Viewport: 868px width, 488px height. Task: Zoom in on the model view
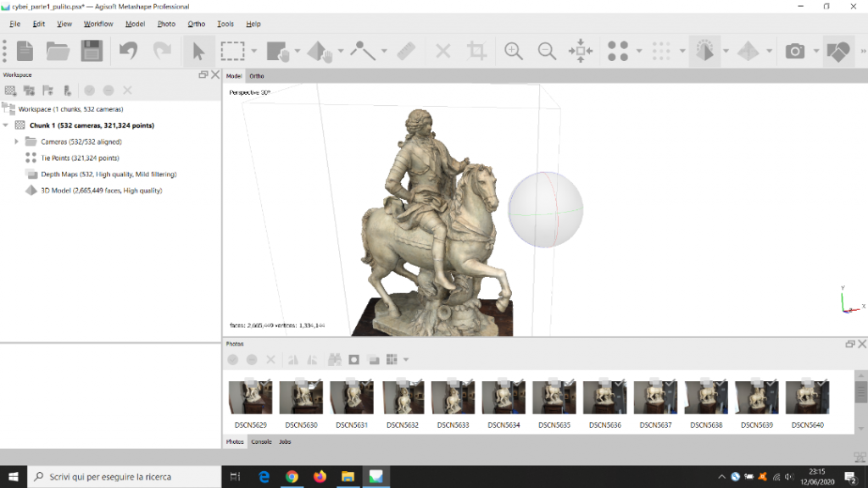tap(513, 51)
